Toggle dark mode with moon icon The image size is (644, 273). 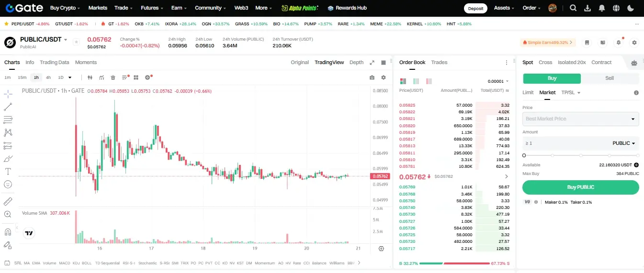[630, 8]
